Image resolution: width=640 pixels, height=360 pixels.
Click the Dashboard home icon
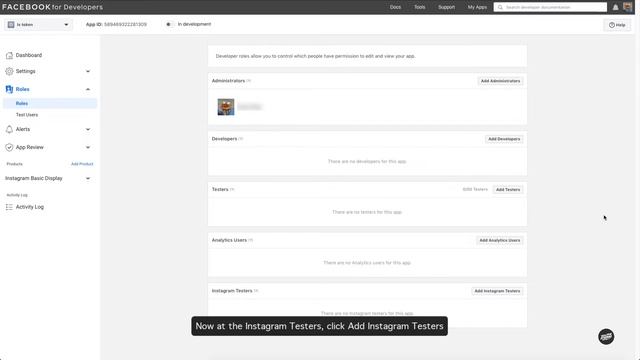click(x=9, y=55)
